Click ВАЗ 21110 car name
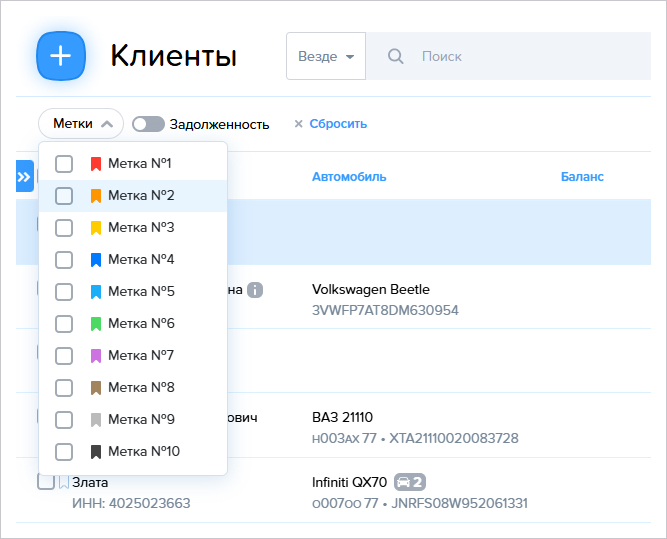Screen dimensions: 667x539 [342, 417]
